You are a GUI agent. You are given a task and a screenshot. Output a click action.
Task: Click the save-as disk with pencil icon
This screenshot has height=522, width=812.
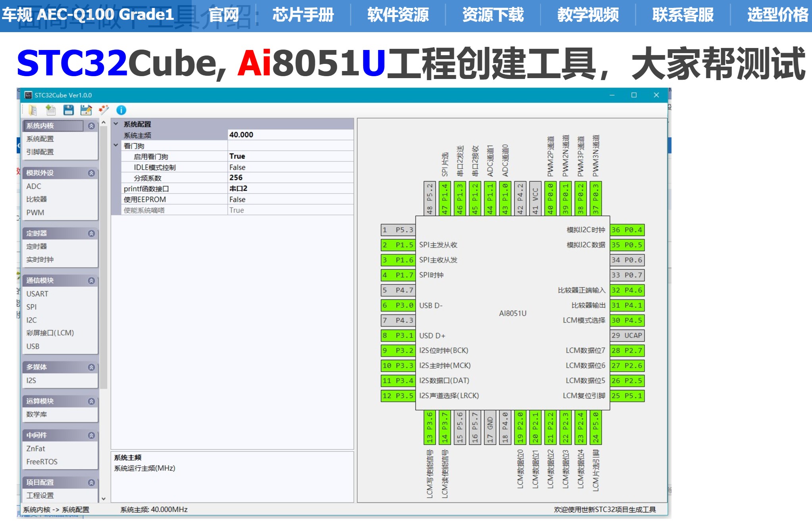[x=86, y=110]
